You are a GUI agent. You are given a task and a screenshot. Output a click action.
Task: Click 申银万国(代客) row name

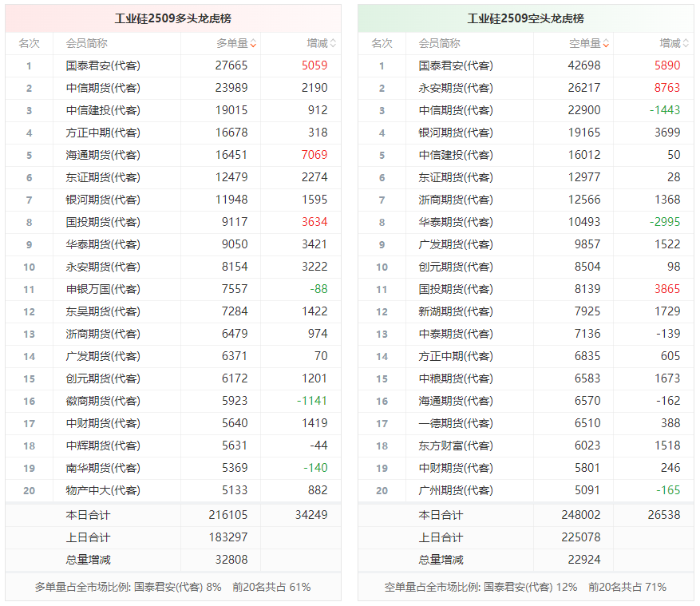pos(103,289)
